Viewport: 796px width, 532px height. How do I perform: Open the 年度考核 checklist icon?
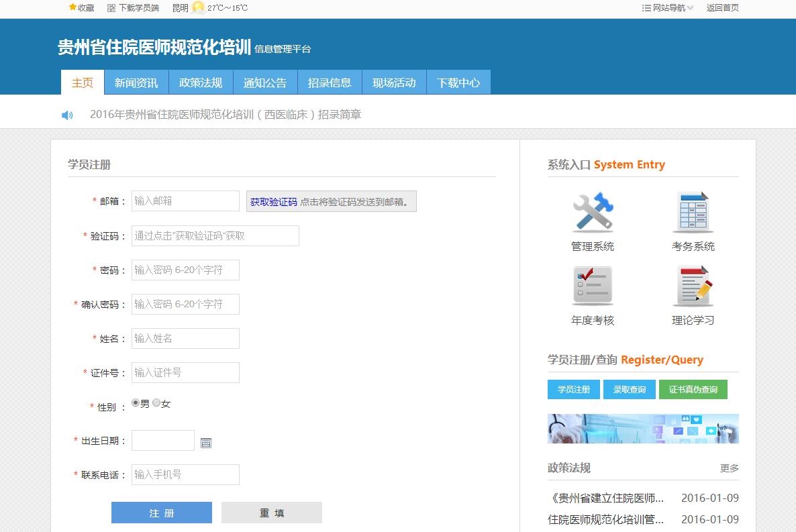tap(593, 286)
